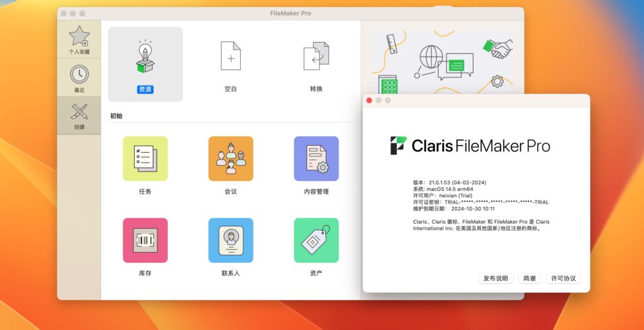Screen dimensions: 644x330
Task: Open the 资产 assets tag template
Action: pos(316,240)
